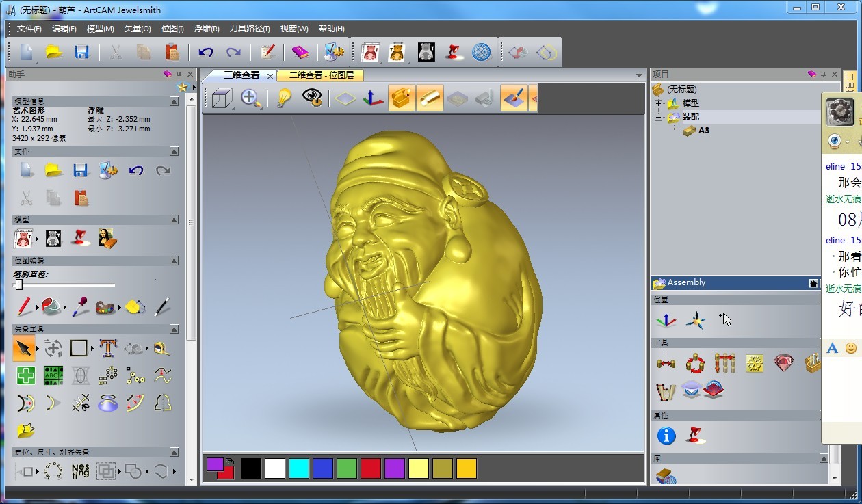This screenshot has height=504, width=862.
Task: Collapse the 矢量工具 section
Action: [174, 329]
